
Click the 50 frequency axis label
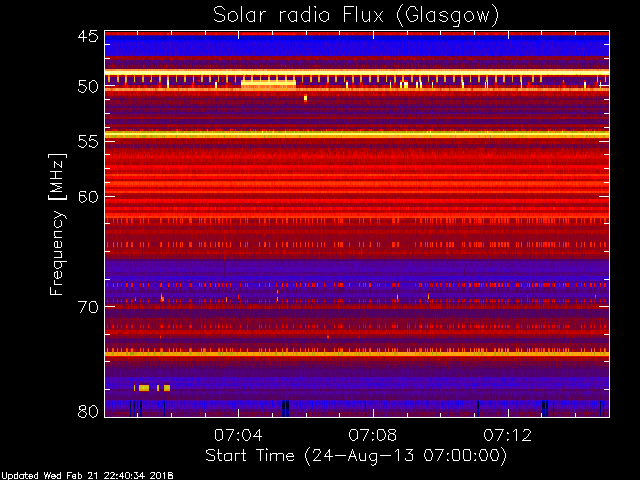(x=88, y=87)
